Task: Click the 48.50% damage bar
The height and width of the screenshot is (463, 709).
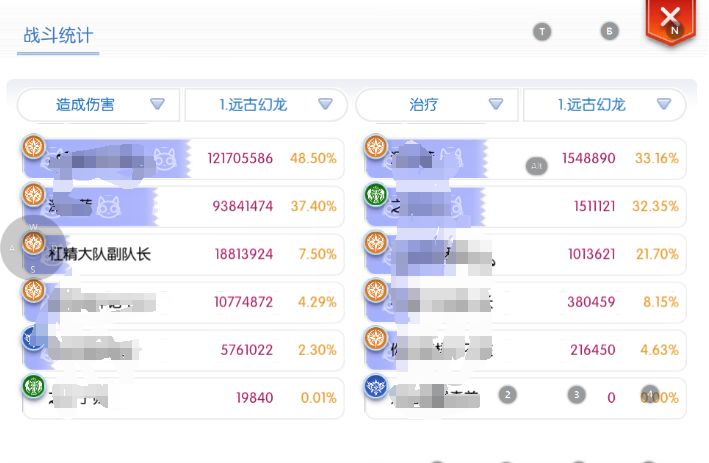Action: pyautogui.click(x=180, y=158)
